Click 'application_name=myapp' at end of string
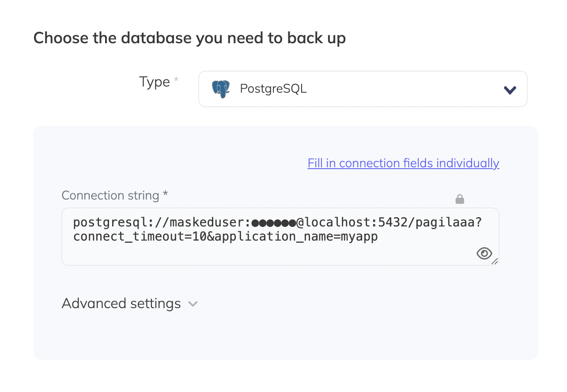The height and width of the screenshot is (392, 567). coord(296,237)
